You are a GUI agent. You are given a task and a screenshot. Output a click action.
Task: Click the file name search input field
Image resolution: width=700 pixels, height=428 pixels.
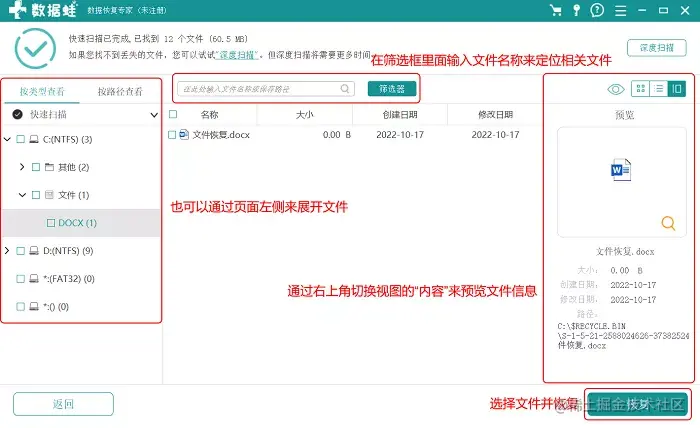[x=266, y=89]
